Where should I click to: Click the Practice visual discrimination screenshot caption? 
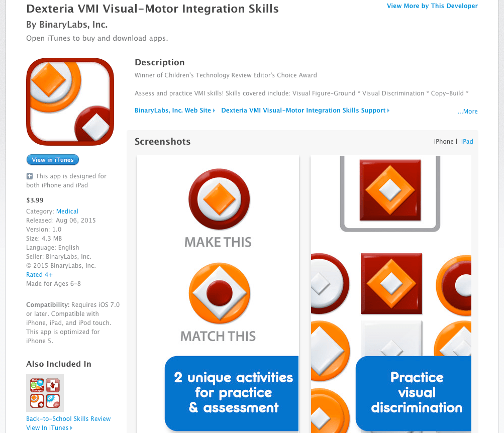pyautogui.click(x=416, y=392)
